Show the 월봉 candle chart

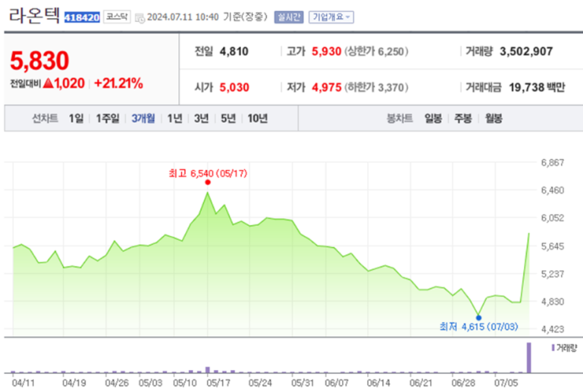coord(494,118)
